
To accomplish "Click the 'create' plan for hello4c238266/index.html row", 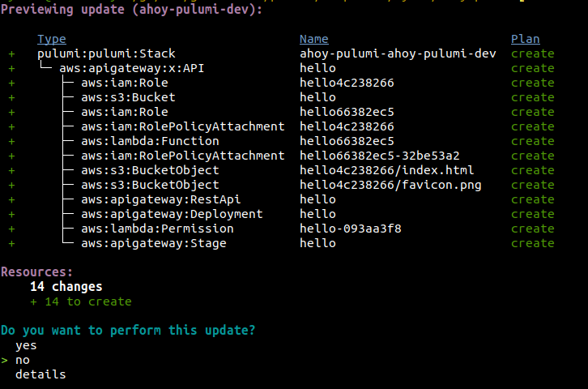I will [x=532, y=170].
